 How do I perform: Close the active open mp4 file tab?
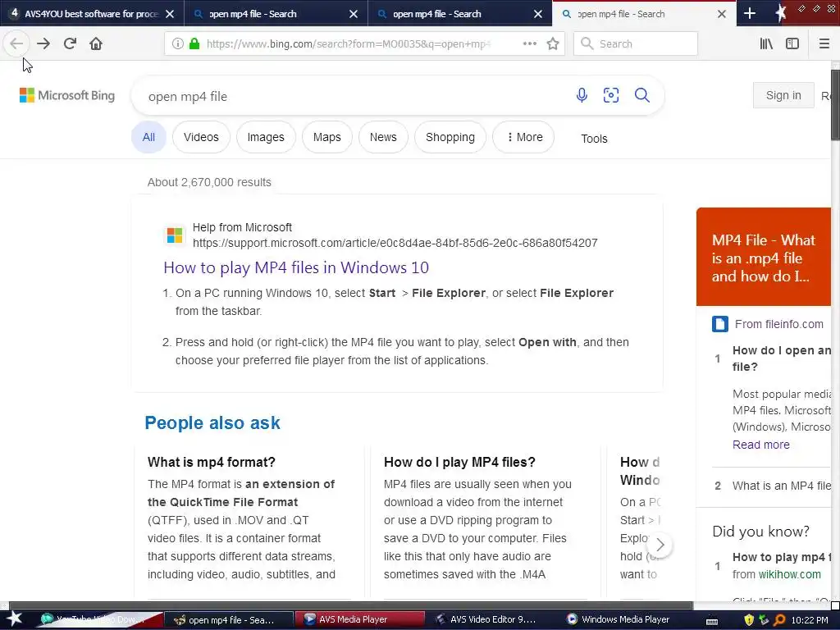[722, 14]
